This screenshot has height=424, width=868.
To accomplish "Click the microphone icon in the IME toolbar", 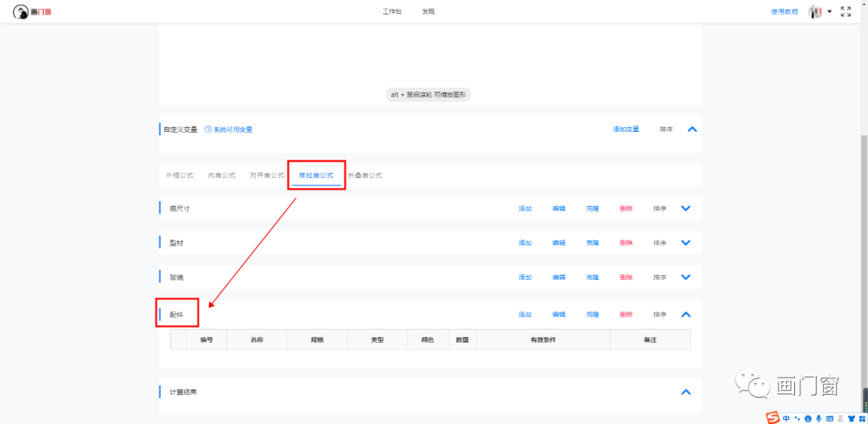I will (819, 418).
